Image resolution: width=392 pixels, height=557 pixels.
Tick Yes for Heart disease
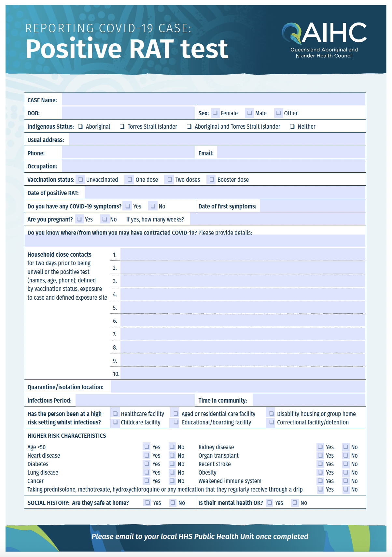click(147, 455)
